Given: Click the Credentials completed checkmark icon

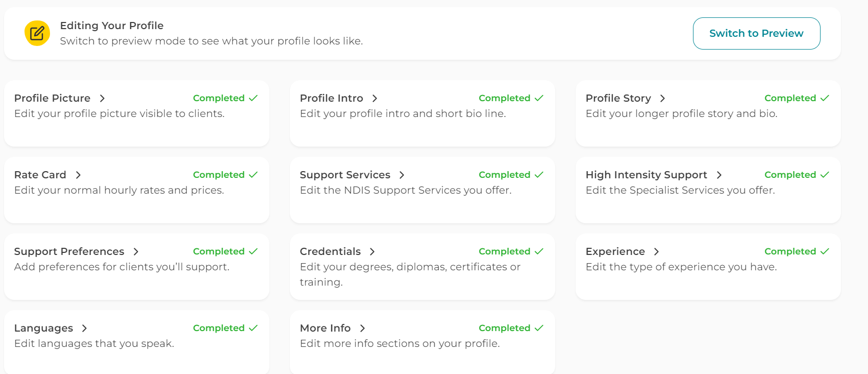Looking at the screenshot, I should (539, 251).
